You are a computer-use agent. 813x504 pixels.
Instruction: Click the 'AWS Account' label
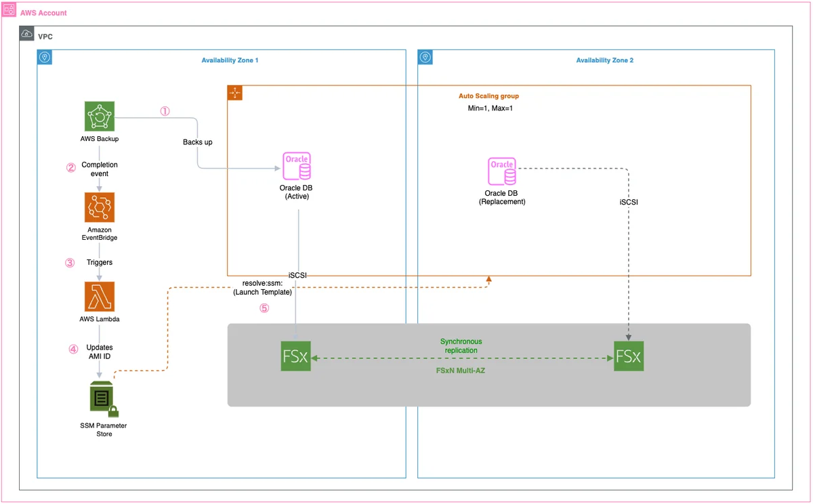[x=44, y=14]
